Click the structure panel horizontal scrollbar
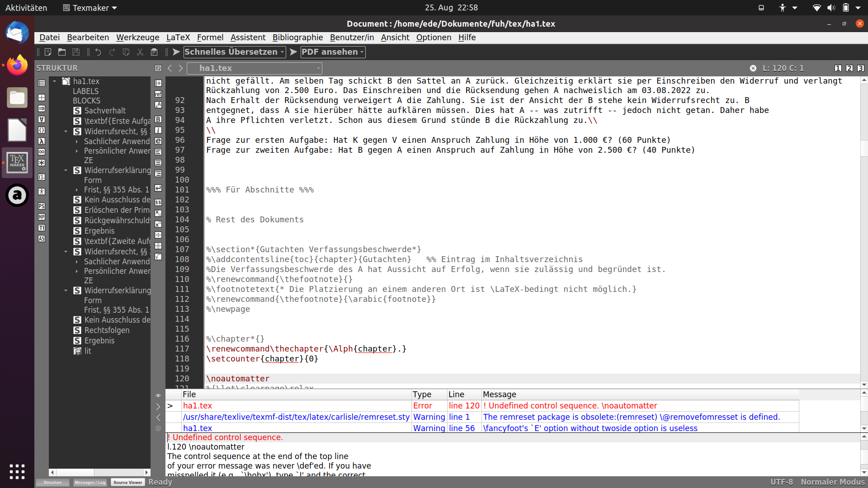Viewport: 868px width, 488px height. coord(99,472)
